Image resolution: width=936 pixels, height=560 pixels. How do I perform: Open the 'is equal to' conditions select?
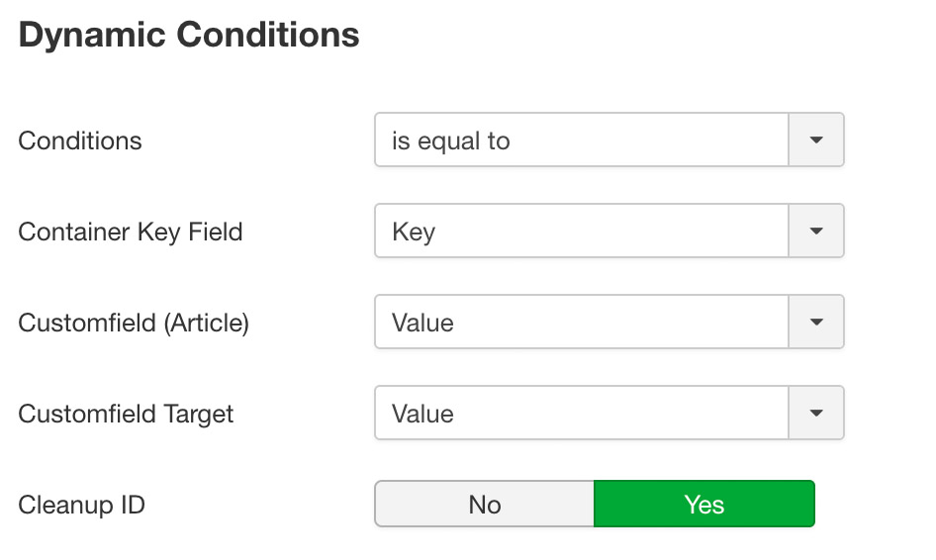tap(608, 140)
